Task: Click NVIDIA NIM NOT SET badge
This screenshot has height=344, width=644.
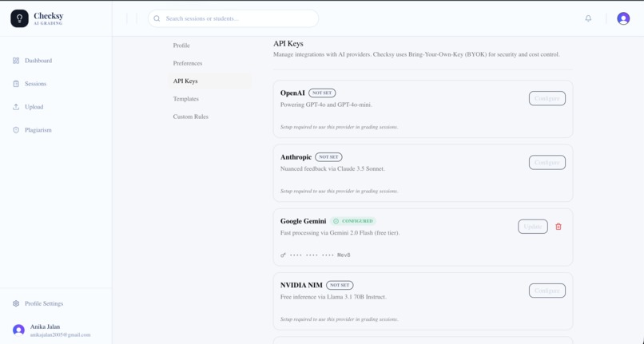Action: 340,285
